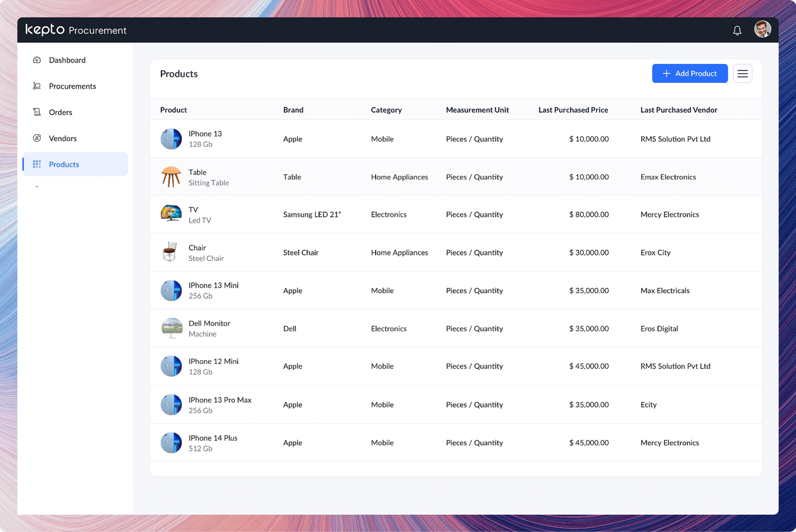Click the Table brand cell
796x532 pixels.
pos(292,177)
